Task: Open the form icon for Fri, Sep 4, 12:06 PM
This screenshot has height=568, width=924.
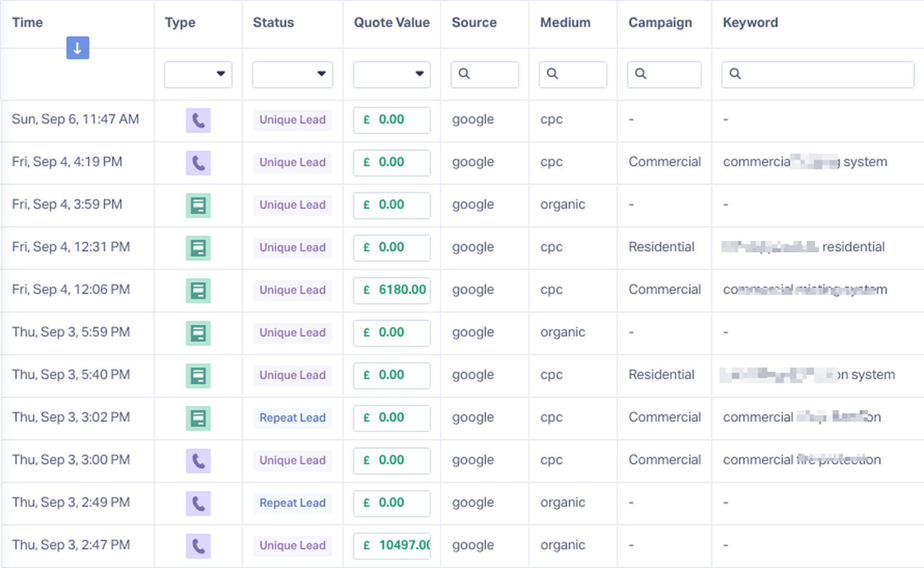Action: click(x=198, y=291)
